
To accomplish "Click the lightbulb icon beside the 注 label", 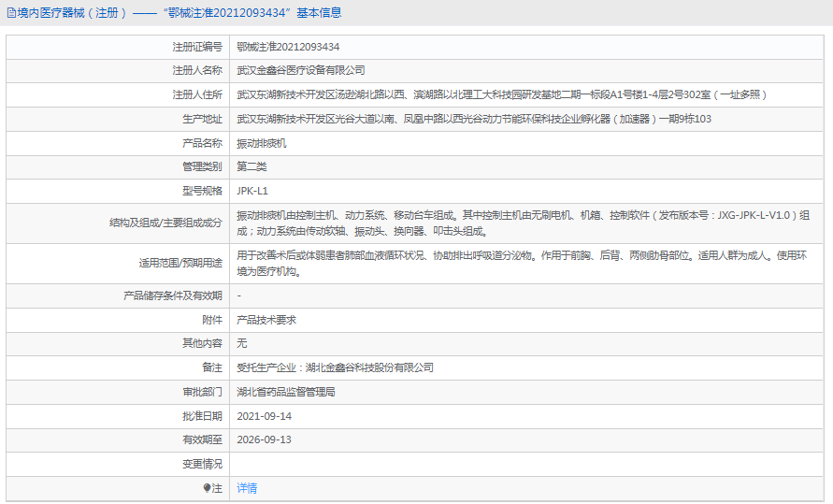I will click(x=207, y=488).
